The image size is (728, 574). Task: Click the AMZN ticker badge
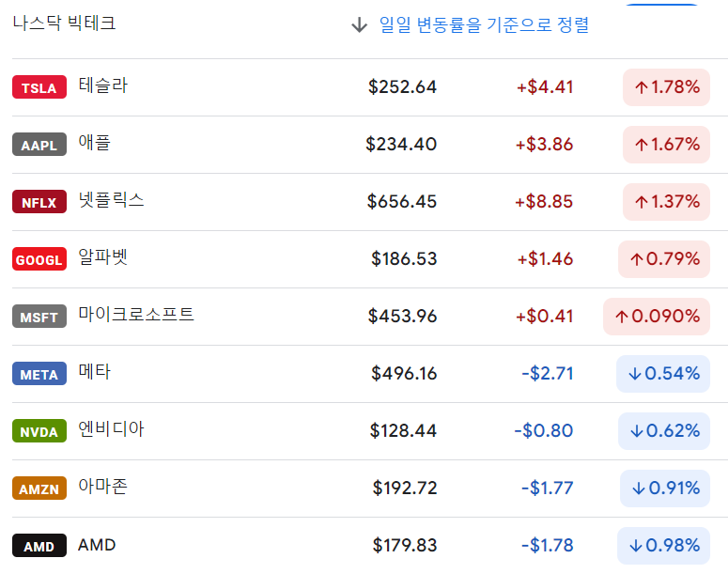(x=39, y=489)
